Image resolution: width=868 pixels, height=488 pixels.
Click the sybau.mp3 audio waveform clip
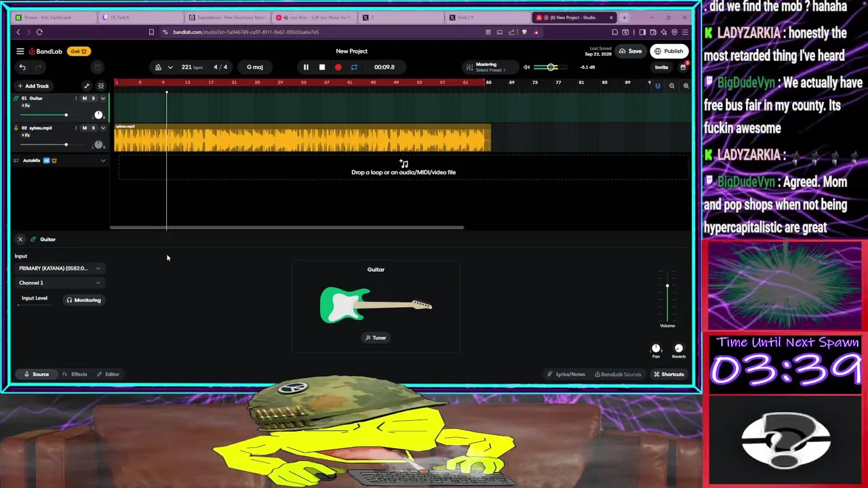point(302,138)
